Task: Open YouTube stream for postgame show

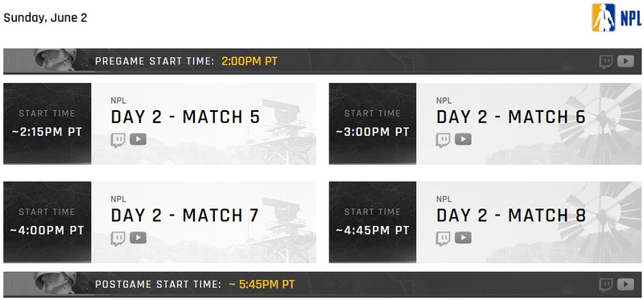Action: (625, 285)
